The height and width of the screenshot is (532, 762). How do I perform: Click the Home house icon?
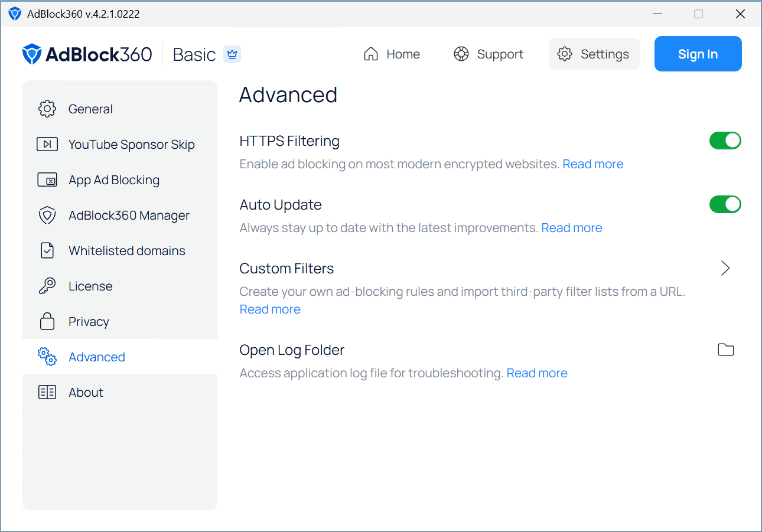[x=371, y=54]
